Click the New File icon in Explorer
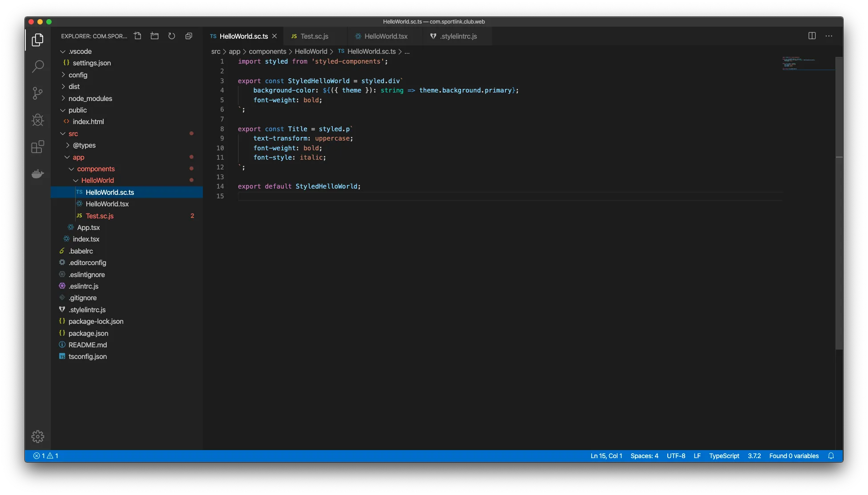The height and width of the screenshot is (495, 868). tap(137, 36)
